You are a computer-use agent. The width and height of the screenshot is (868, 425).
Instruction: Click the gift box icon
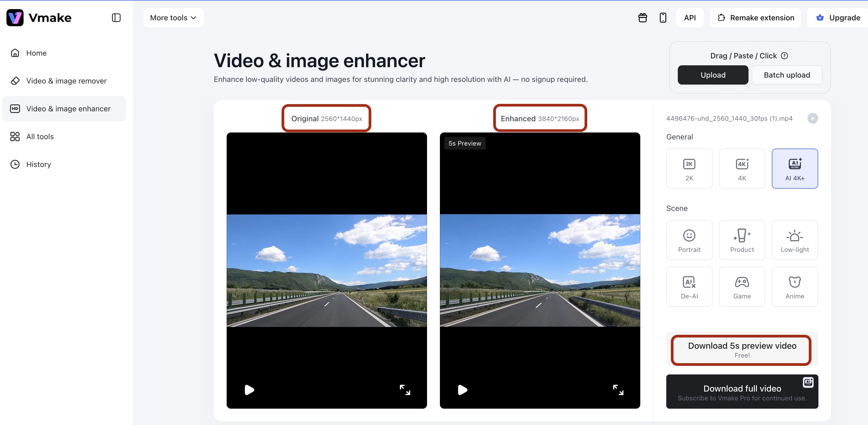(643, 17)
